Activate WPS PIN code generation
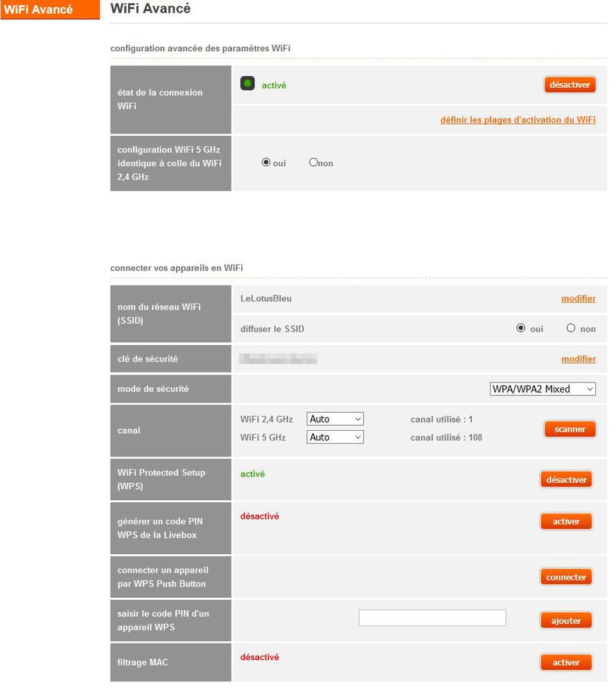 pos(565,521)
